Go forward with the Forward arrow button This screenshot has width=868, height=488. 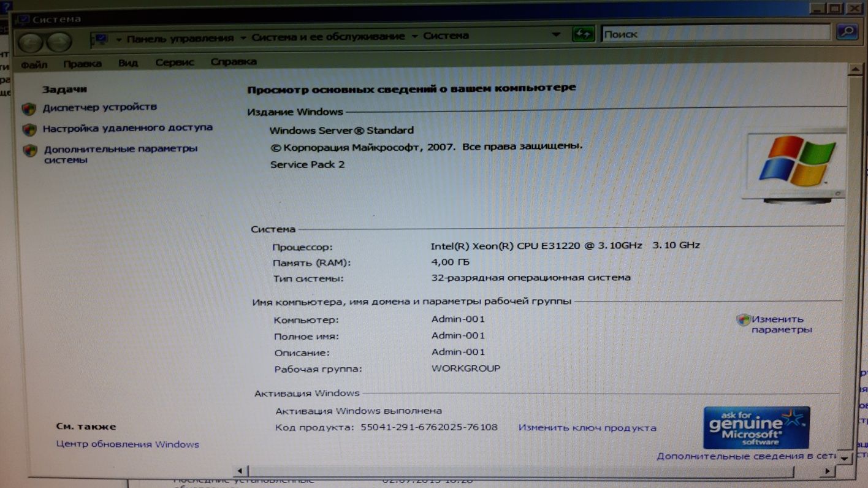click(59, 42)
